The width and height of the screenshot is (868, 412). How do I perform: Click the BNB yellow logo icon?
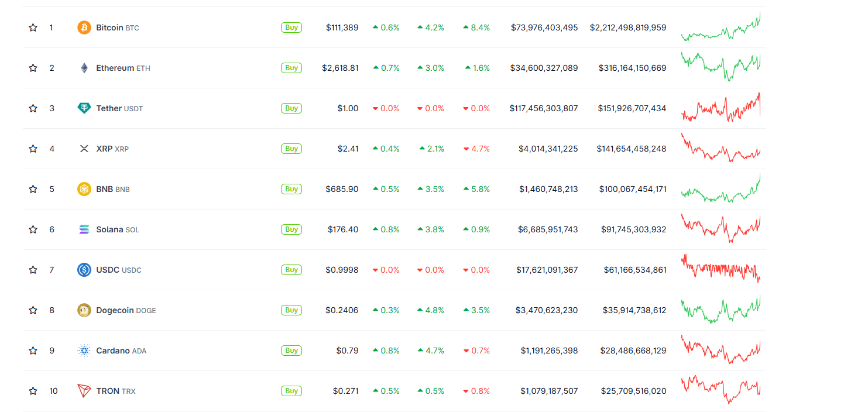(x=84, y=189)
